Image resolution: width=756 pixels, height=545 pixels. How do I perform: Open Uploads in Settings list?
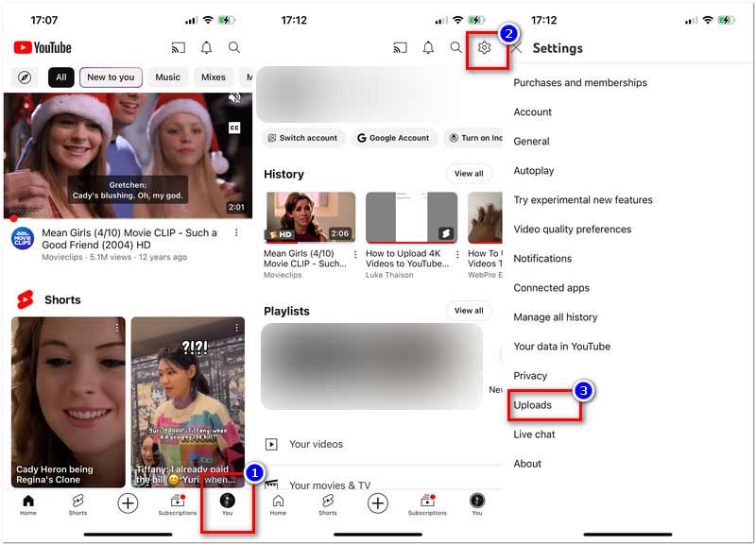[x=533, y=405]
